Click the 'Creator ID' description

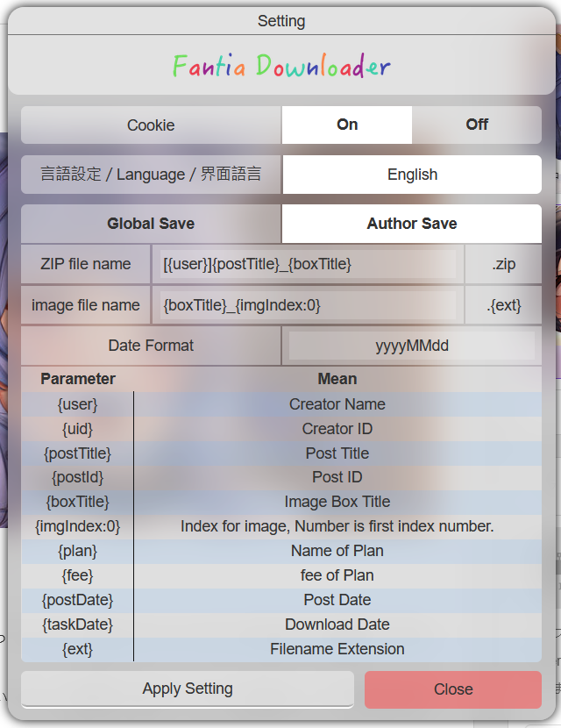[x=337, y=429]
